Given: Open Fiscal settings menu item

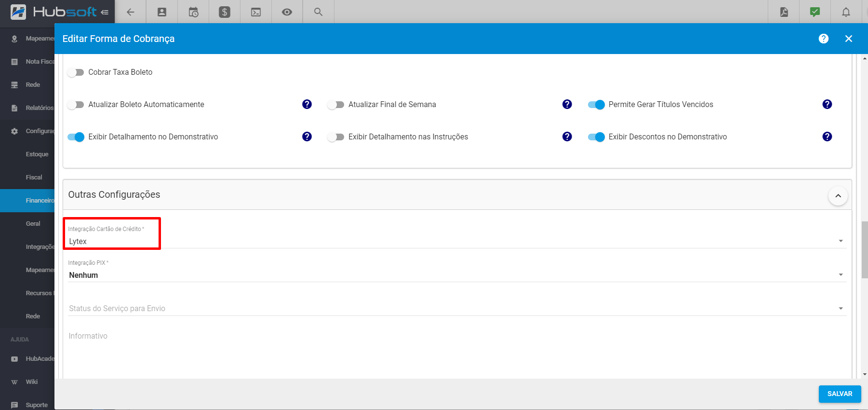Looking at the screenshot, I should coord(27,178).
